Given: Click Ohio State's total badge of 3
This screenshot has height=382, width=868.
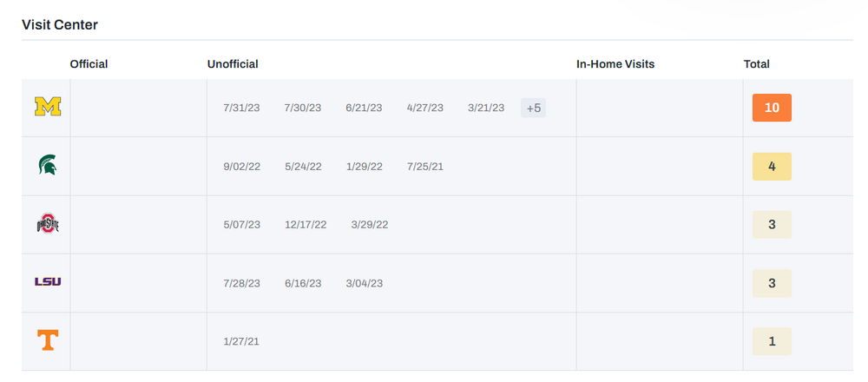Looking at the screenshot, I should coord(772,224).
